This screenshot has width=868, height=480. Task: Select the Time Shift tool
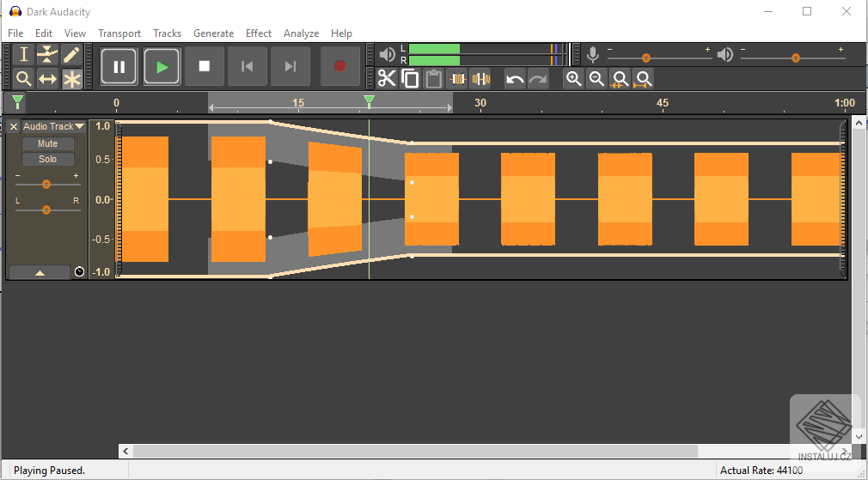[47, 78]
